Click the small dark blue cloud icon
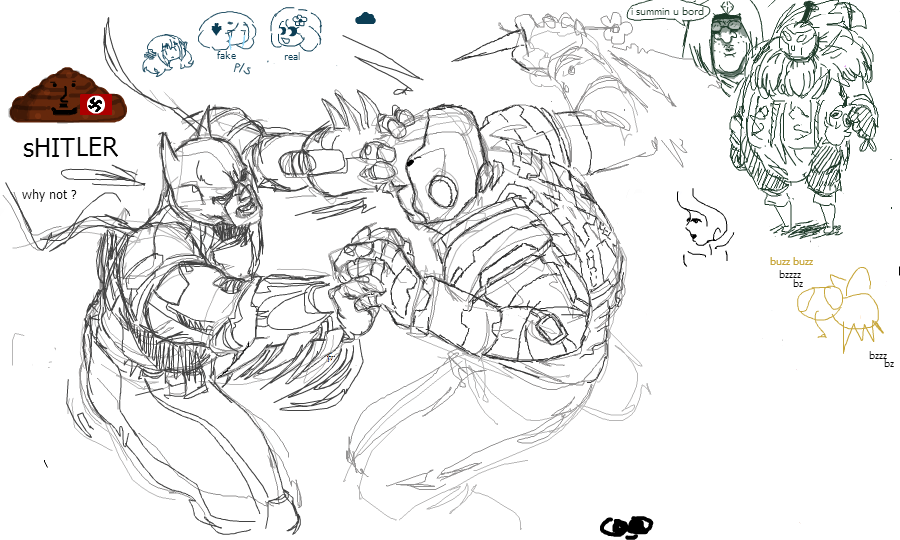This screenshot has width=900, height=540. pos(366,18)
